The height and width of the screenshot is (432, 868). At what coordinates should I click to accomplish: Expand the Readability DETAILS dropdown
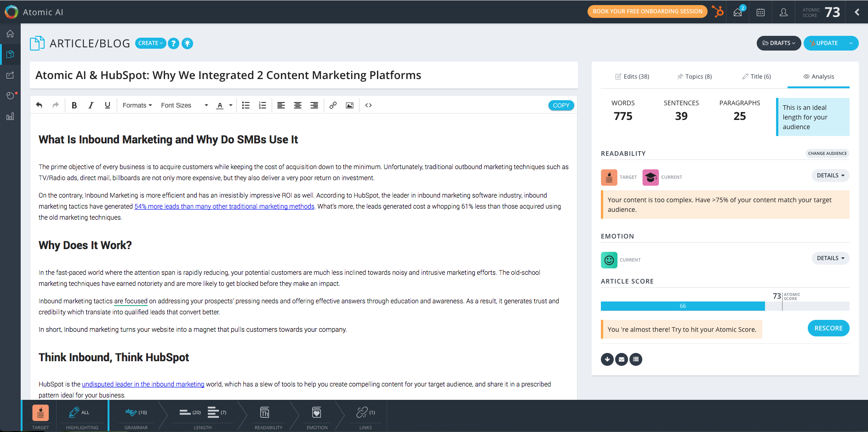(830, 176)
